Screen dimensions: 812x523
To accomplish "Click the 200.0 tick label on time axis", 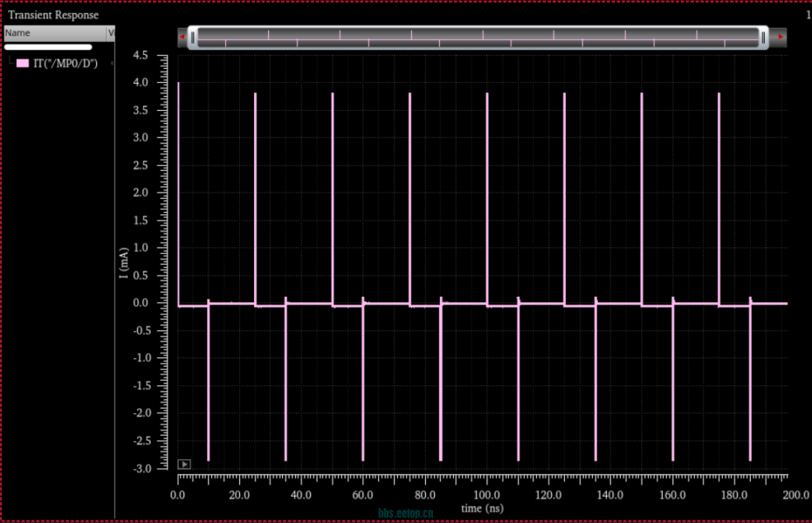I will 795,496.
